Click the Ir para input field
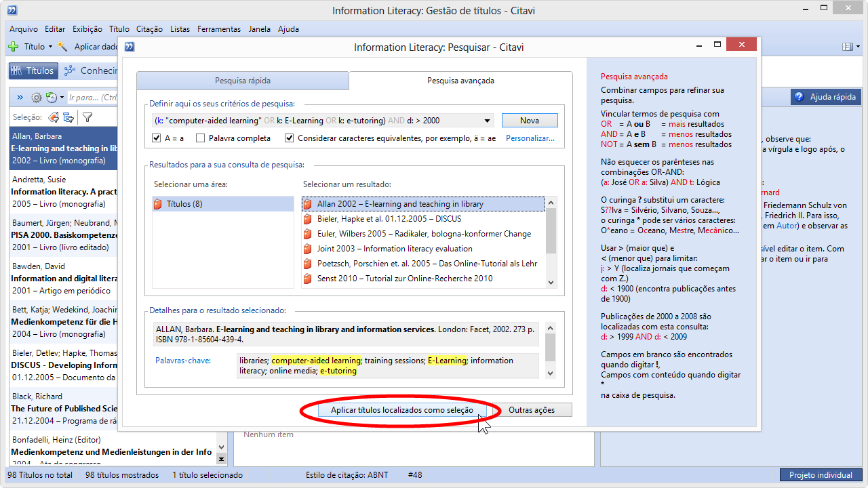This screenshot has height=488, width=868. click(92, 98)
